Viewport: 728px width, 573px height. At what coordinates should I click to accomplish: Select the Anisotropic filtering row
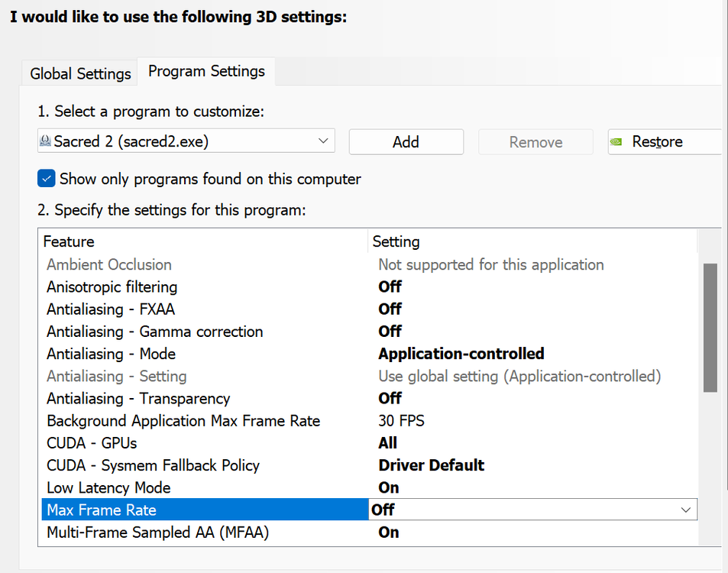coord(369,287)
